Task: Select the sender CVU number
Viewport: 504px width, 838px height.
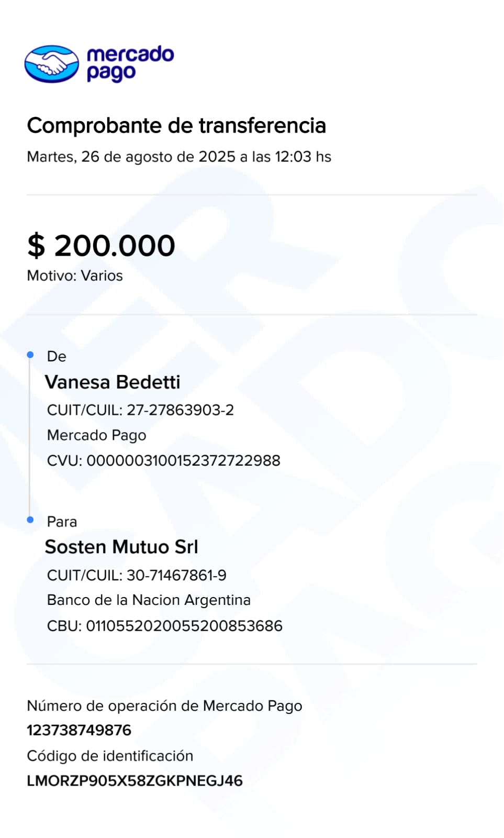Action: tap(163, 460)
